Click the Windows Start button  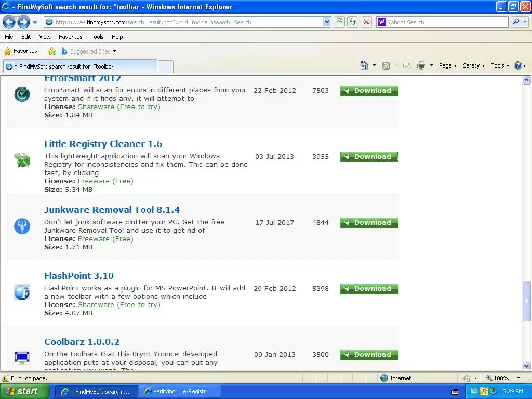[24, 392]
